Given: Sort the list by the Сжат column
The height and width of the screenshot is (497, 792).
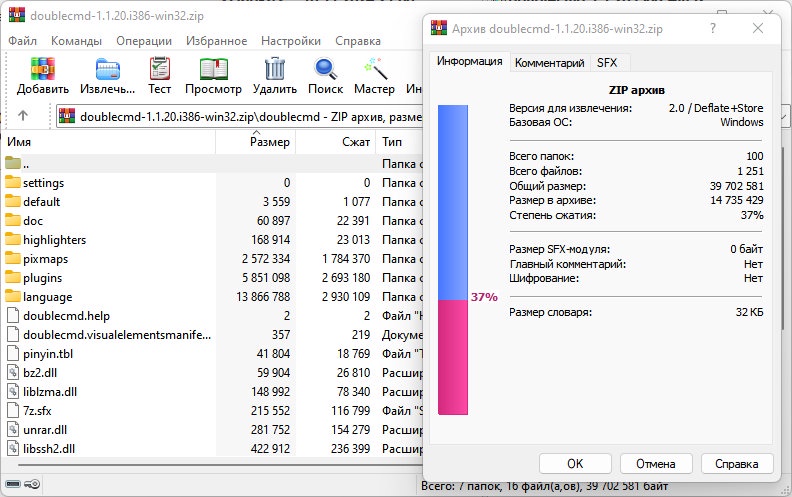Looking at the screenshot, I should tap(335, 142).
